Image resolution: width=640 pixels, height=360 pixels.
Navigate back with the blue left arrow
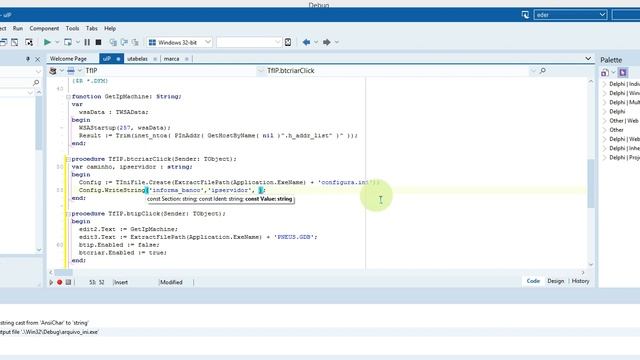pyautogui.click(x=306, y=42)
